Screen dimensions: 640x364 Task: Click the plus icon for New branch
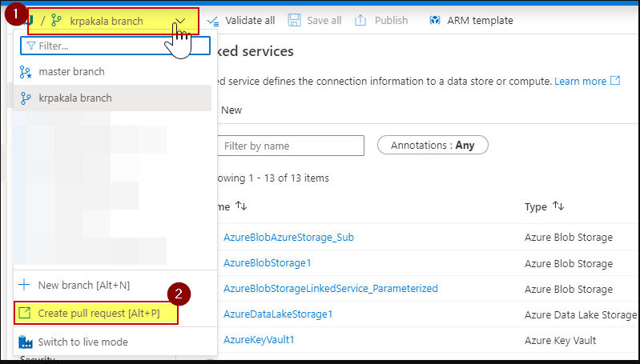point(25,285)
